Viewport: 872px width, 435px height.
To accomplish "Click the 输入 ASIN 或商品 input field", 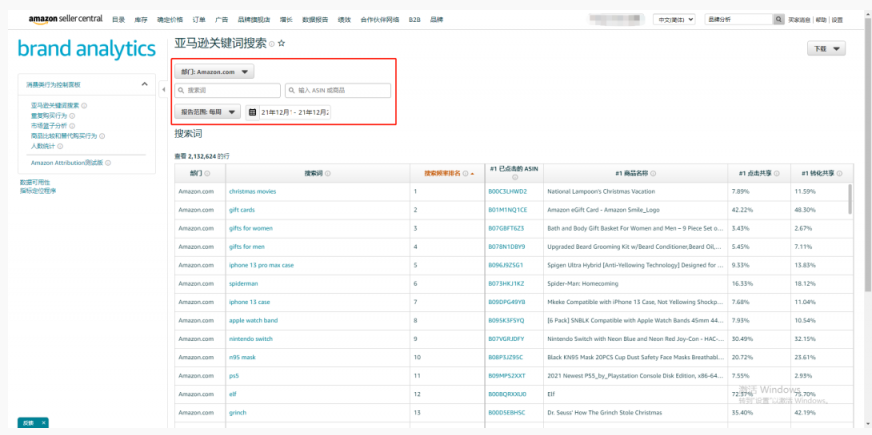I will [338, 90].
